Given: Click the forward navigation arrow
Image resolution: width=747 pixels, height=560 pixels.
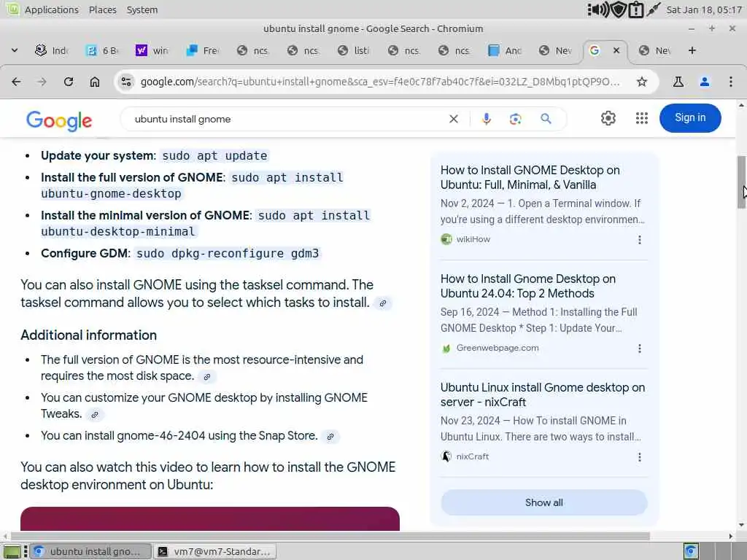Looking at the screenshot, I should [42, 82].
